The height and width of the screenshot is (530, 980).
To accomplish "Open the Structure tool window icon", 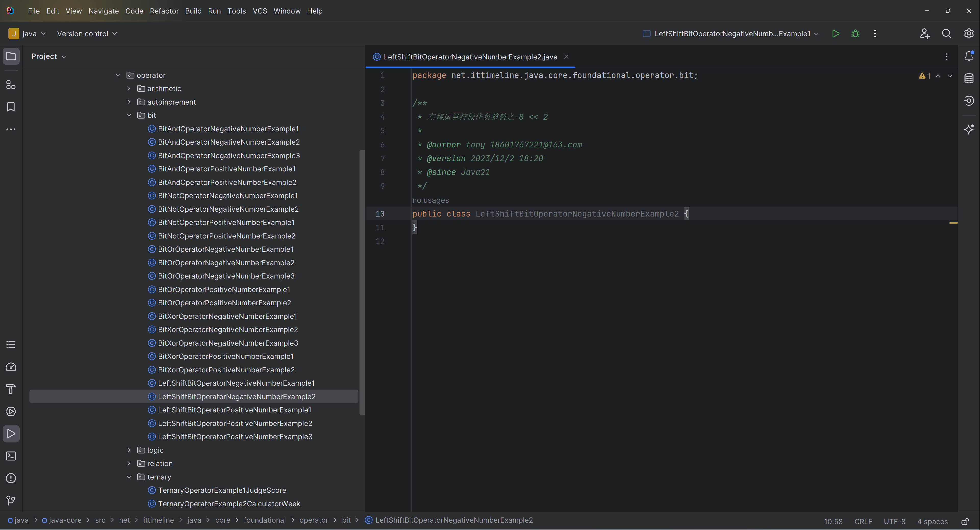I will pos(11,84).
